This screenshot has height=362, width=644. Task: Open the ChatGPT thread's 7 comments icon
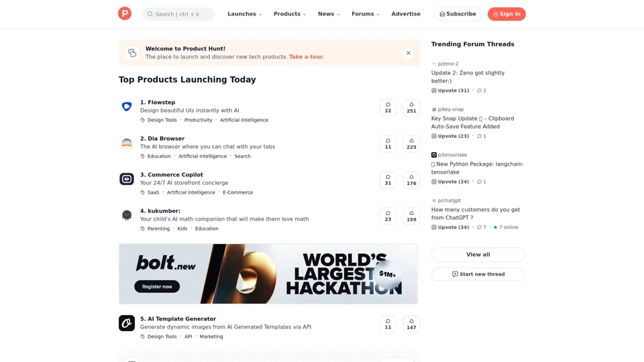482,227
